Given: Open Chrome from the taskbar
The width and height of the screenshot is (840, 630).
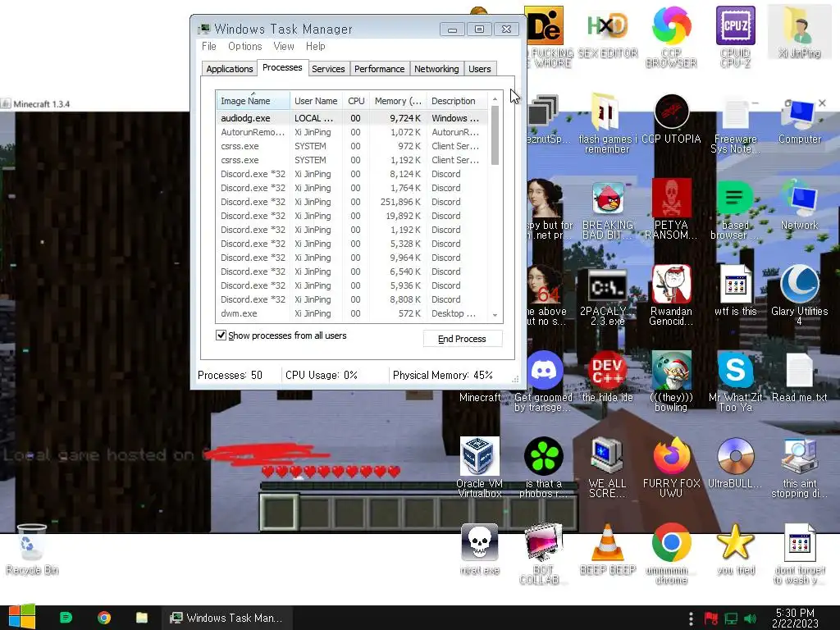Looking at the screenshot, I should click(x=104, y=618).
